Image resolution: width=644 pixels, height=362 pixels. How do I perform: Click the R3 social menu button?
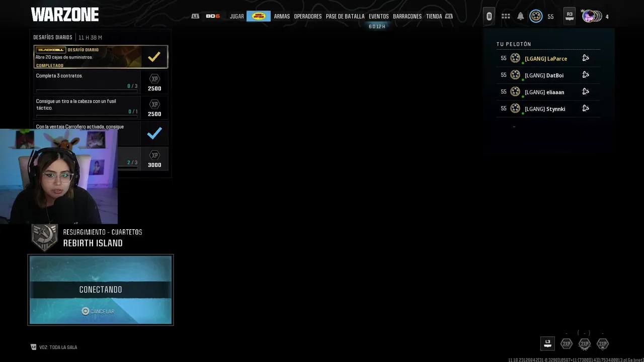(x=570, y=16)
